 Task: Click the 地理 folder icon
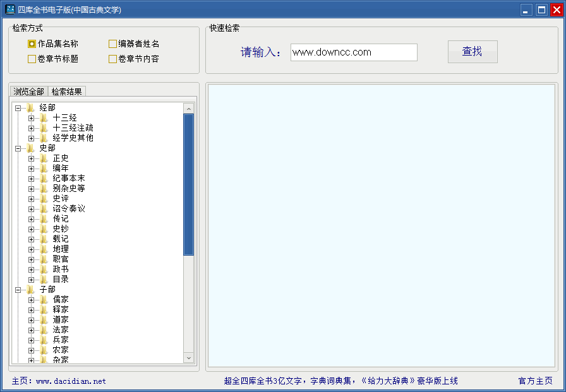pyautogui.click(x=42, y=248)
